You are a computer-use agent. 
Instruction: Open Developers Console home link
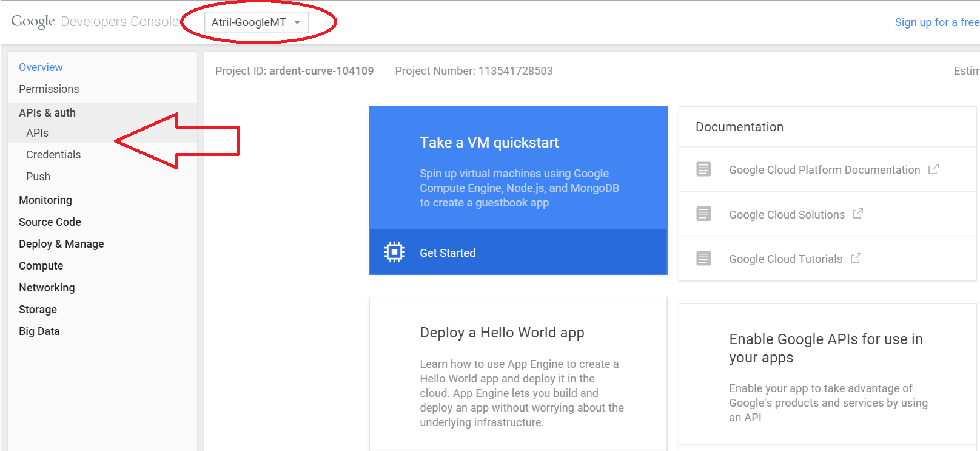click(120, 22)
